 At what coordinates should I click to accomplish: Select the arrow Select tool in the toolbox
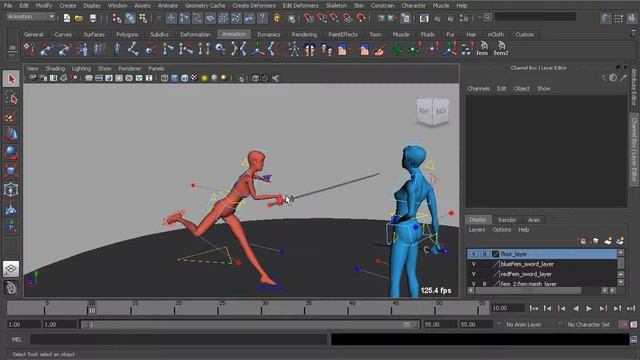(11, 79)
